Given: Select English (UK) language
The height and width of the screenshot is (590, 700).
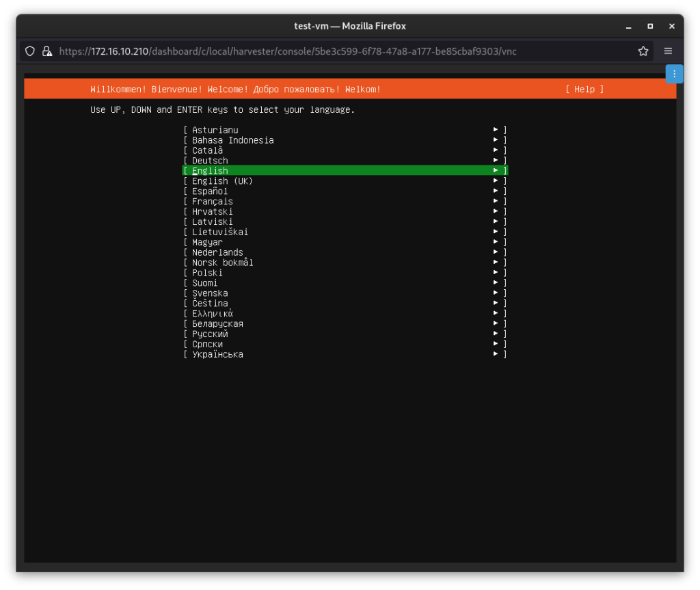Looking at the screenshot, I should click(345, 181).
